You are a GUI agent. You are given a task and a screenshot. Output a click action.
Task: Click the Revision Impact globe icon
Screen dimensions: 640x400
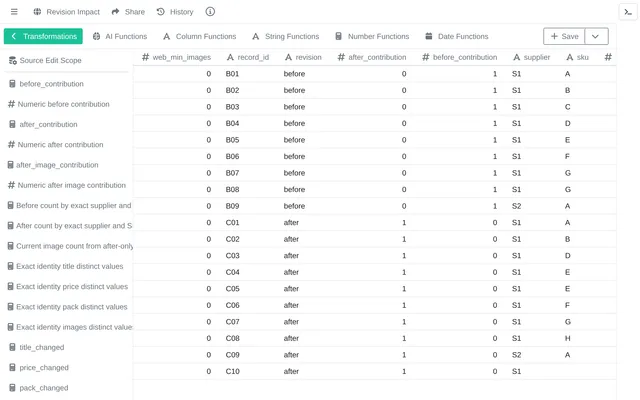click(37, 12)
